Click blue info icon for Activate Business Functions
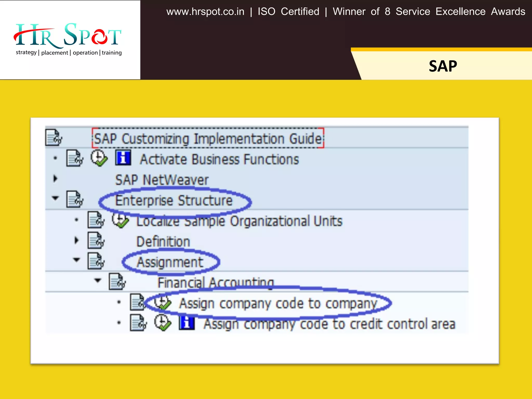The height and width of the screenshot is (399, 532). pyautogui.click(x=123, y=158)
